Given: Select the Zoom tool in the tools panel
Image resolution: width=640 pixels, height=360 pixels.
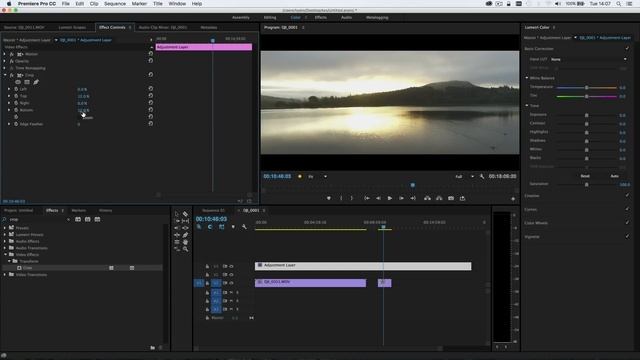Looking at the screenshot, I should [x=185, y=249].
